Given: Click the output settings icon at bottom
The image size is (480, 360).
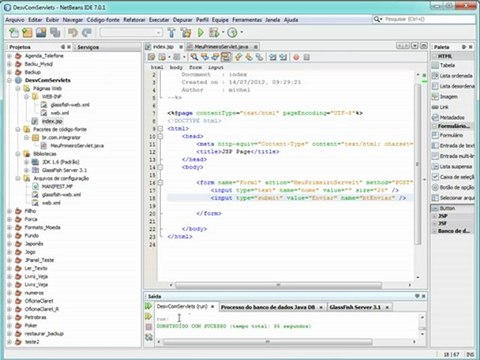Looking at the screenshot, I should click(149, 337).
